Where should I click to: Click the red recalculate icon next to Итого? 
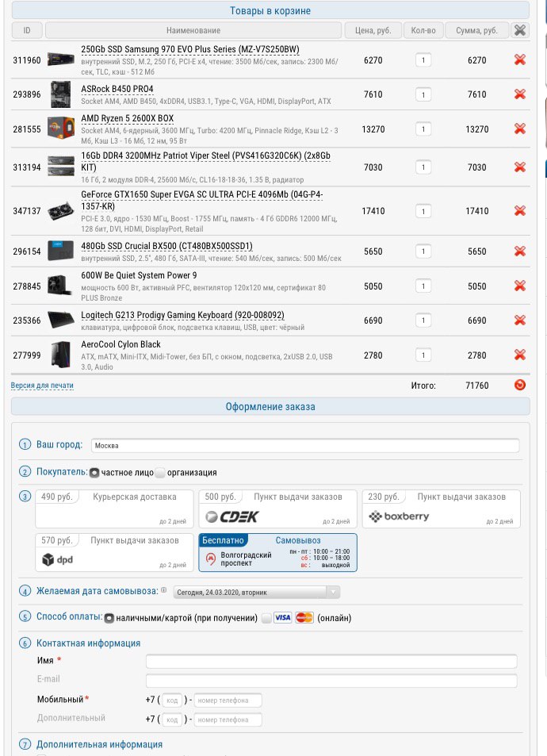pos(519,385)
